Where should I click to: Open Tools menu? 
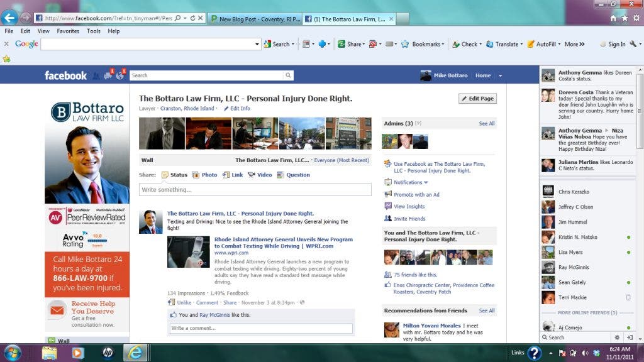click(x=93, y=31)
